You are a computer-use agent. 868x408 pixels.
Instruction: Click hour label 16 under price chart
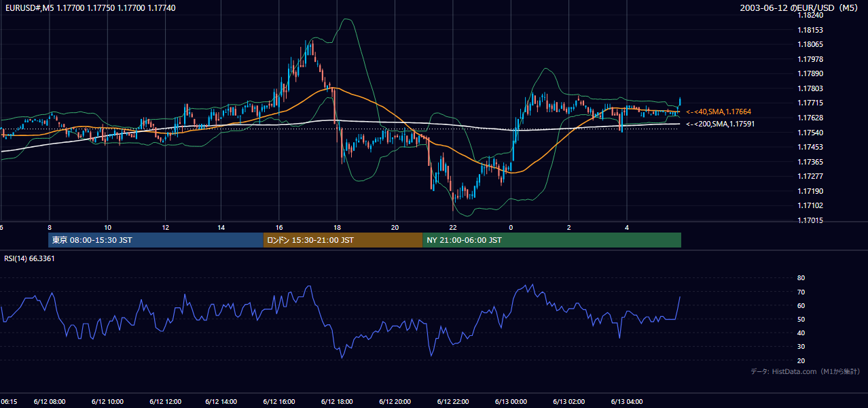click(x=279, y=227)
